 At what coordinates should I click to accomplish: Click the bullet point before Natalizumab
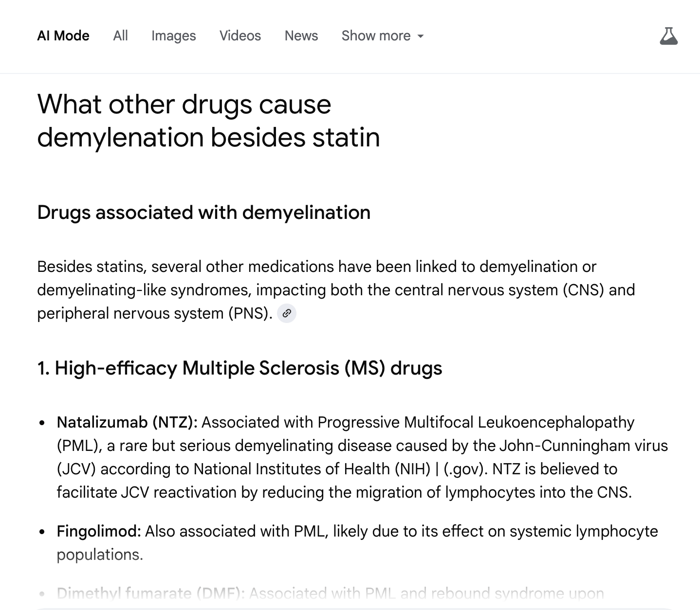tap(42, 423)
